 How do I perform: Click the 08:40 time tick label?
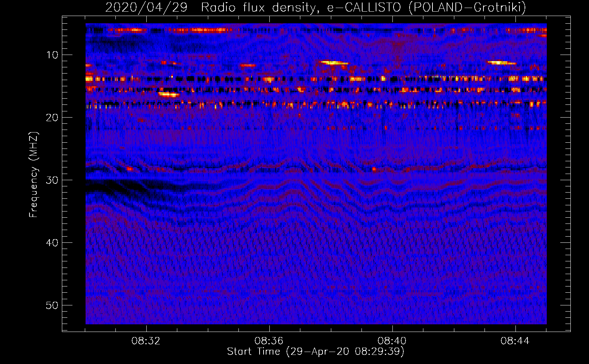click(392, 341)
